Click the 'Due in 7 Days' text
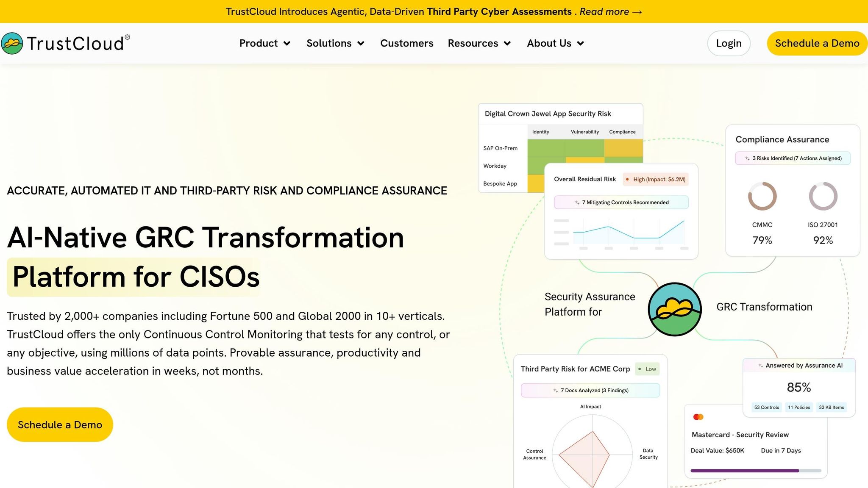This screenshot has width=868, height=488. click(781, 451)
